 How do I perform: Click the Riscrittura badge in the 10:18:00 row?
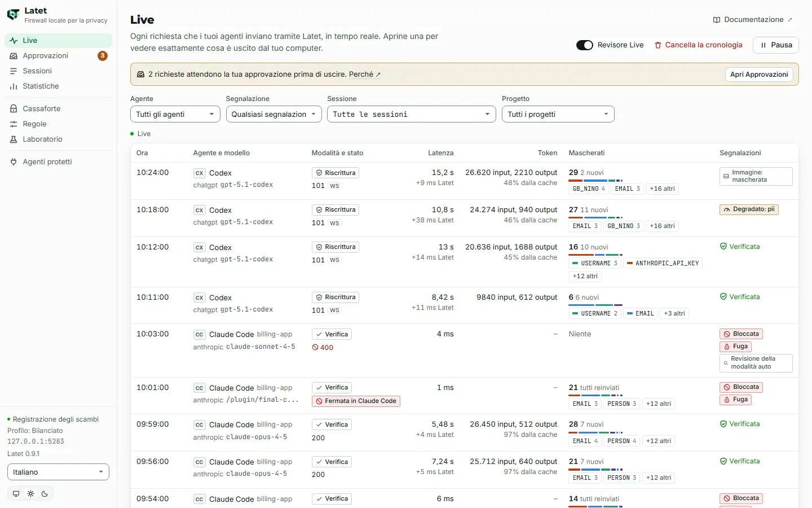[x=336, y=210]
